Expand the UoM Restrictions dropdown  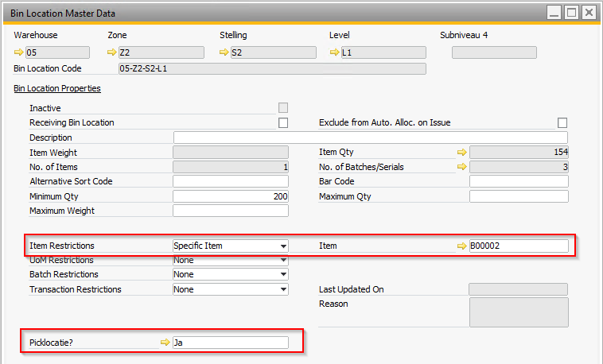(x=283, y=261)
